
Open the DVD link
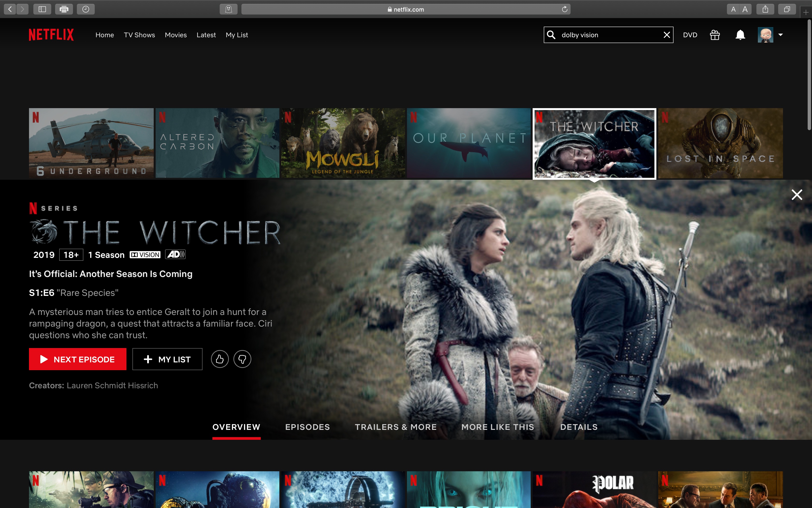(x=690, y=35)
